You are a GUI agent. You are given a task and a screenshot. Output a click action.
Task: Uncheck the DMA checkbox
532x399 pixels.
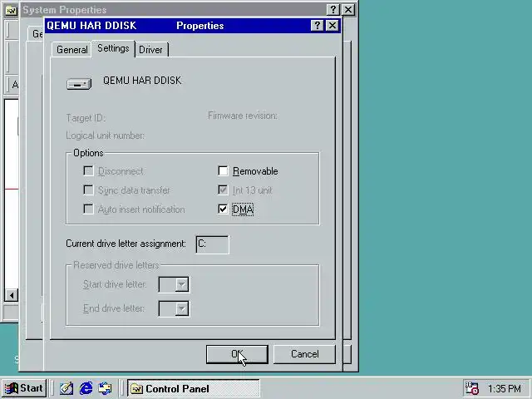pos(223,209)
